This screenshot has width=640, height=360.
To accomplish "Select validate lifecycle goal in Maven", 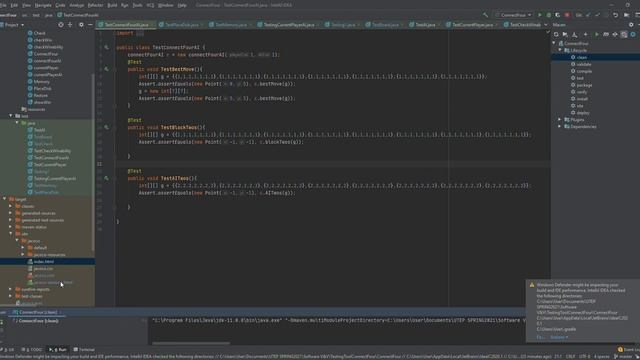I will pos(584,64).
